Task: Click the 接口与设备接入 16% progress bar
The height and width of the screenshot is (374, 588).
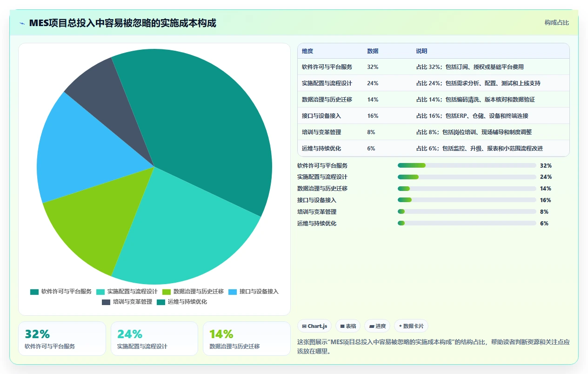Action: click(x=467, y=200)
